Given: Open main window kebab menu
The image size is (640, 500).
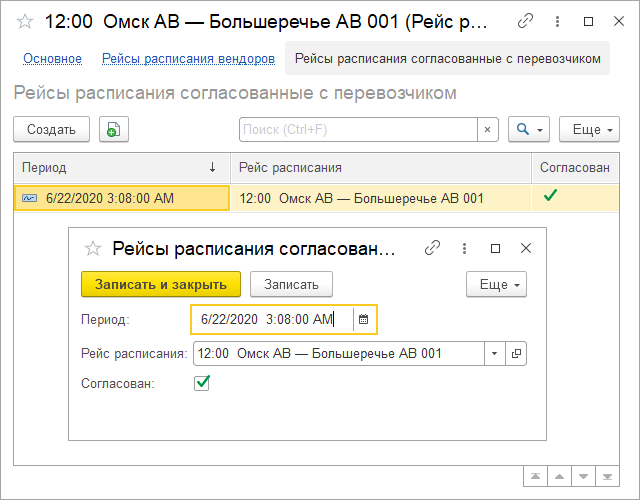Looking at the screenshot, I should pos(556,21).
